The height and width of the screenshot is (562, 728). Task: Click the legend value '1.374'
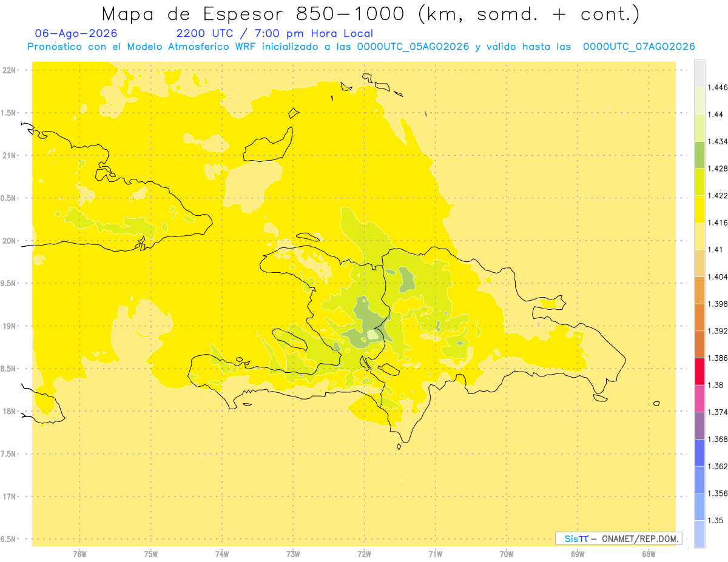(718, 412)
